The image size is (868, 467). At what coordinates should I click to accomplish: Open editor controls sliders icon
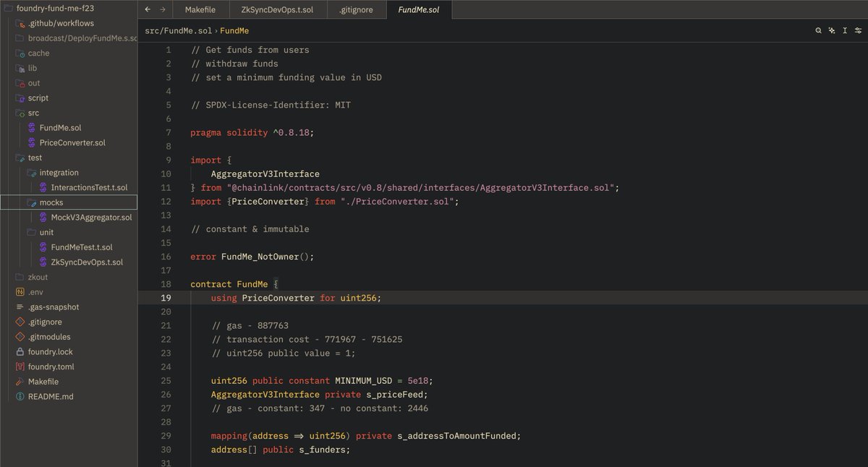point(858,30)
